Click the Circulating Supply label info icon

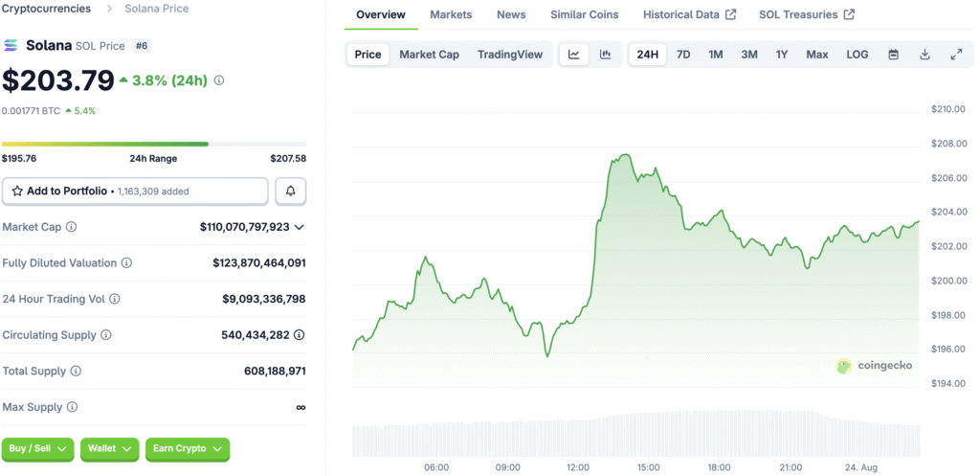point(106,335)
